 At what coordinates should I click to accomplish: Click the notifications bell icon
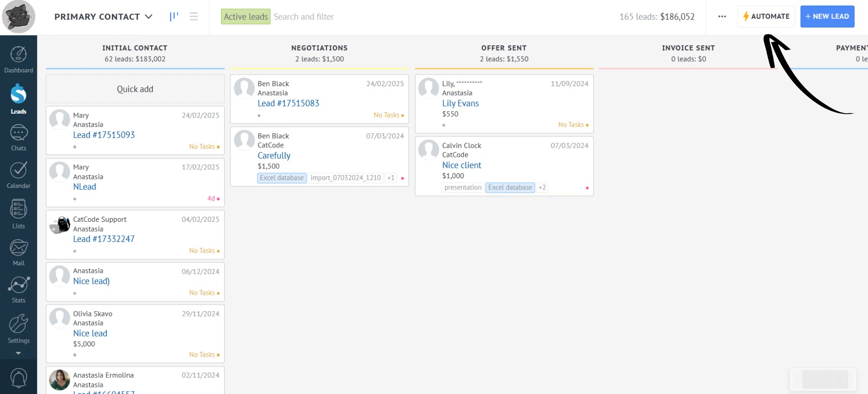18,378
